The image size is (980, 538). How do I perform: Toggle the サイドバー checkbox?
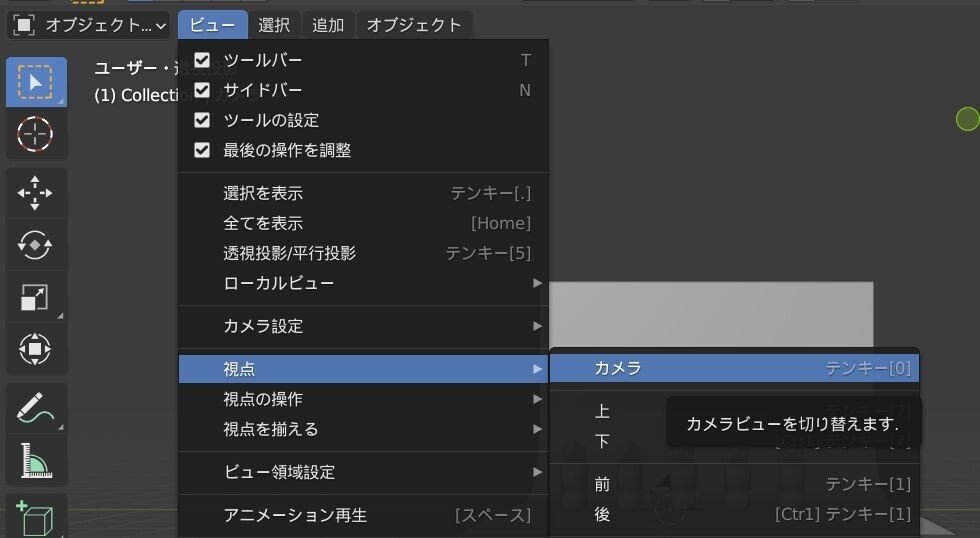202,90
